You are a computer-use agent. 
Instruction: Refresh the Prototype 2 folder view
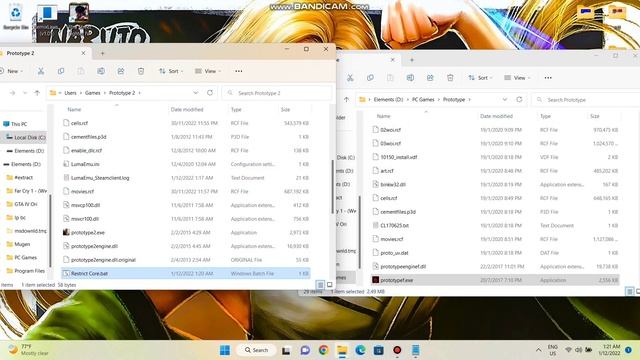click(210, 93)
